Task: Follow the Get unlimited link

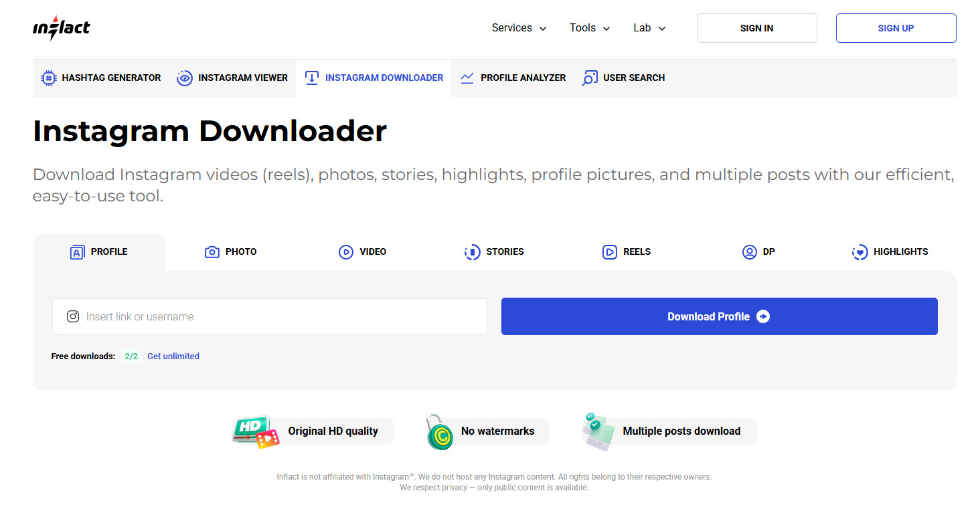Action: 173,357
